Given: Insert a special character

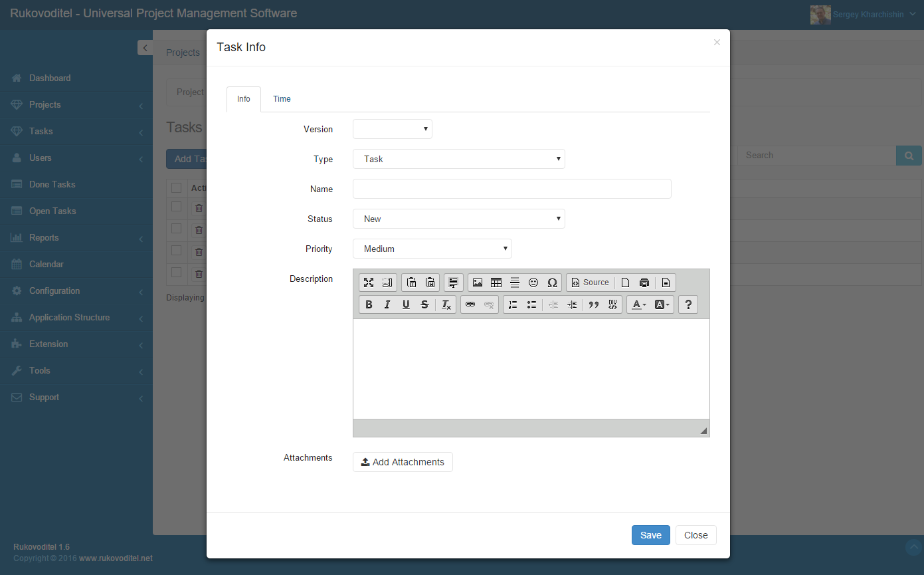Looking at the screenshot, I should point(552,283).
